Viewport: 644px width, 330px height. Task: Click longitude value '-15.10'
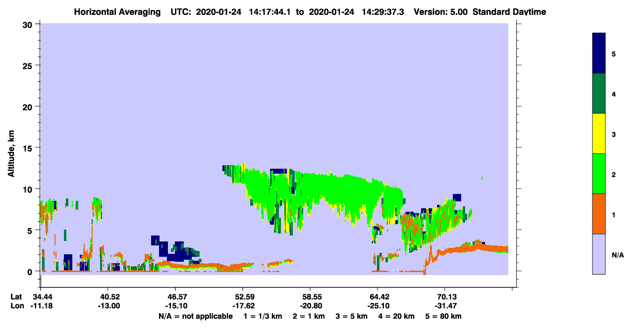pos(175,306)
